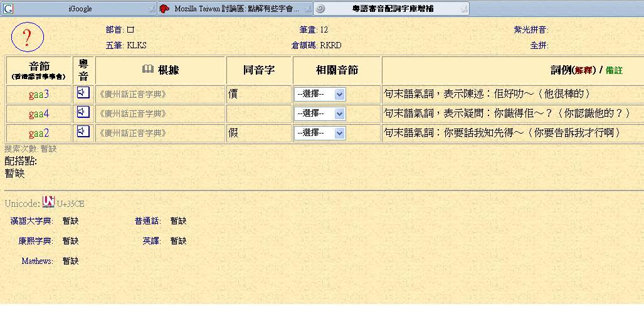The image size is (644, 321).
Task: Click the Unicode logo icon near U+35CE
Action: click(48, 203)
